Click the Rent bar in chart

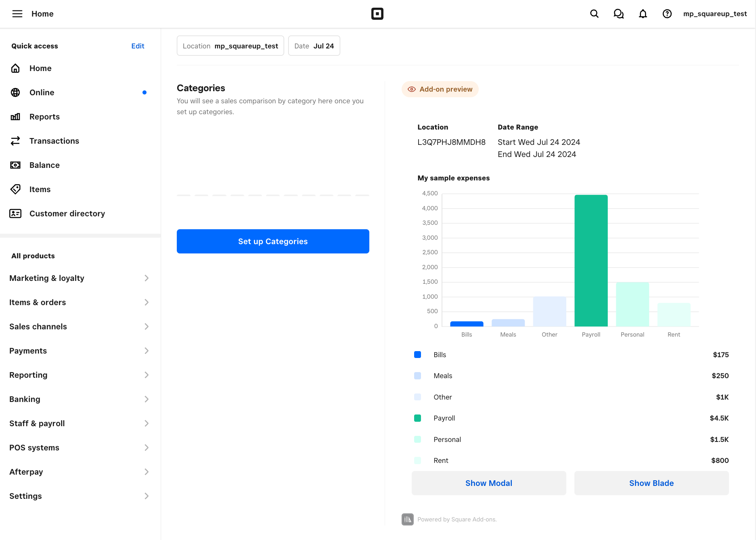[x=674, y=315]
